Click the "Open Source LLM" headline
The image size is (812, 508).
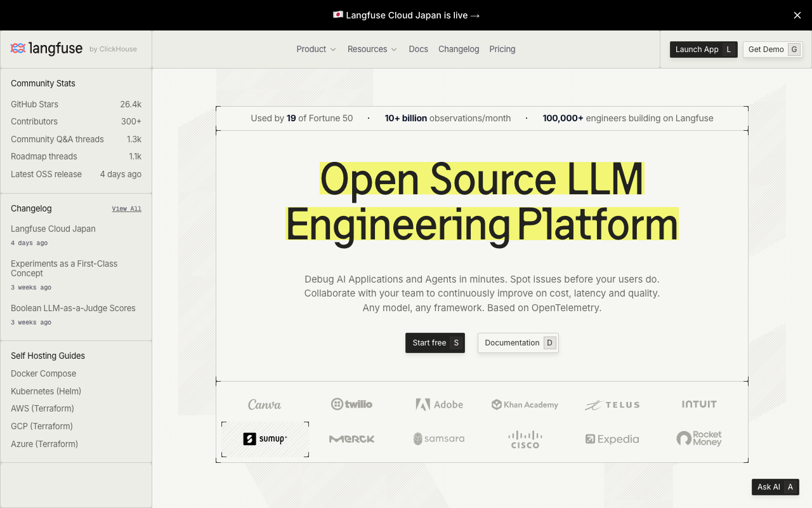[482, 178]
